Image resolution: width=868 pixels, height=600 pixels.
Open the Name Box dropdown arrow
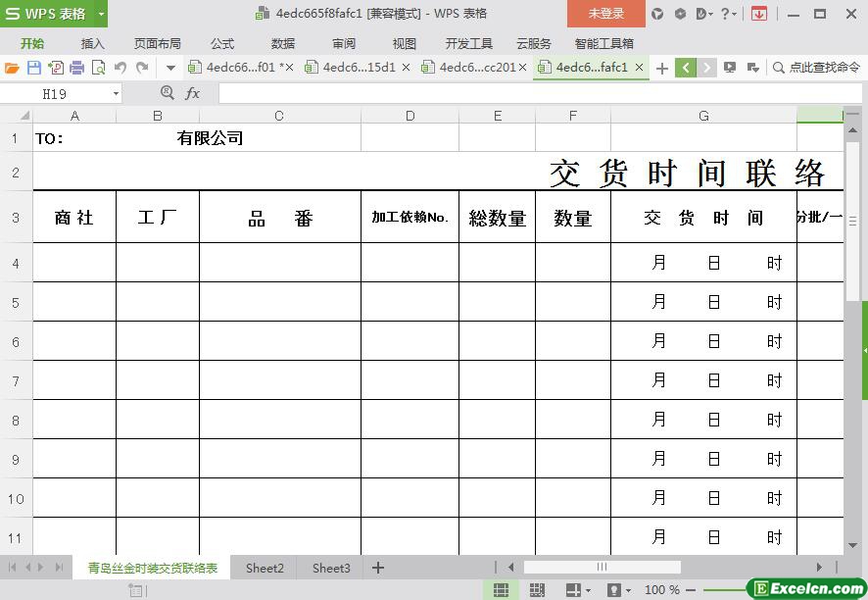(116, 93)
